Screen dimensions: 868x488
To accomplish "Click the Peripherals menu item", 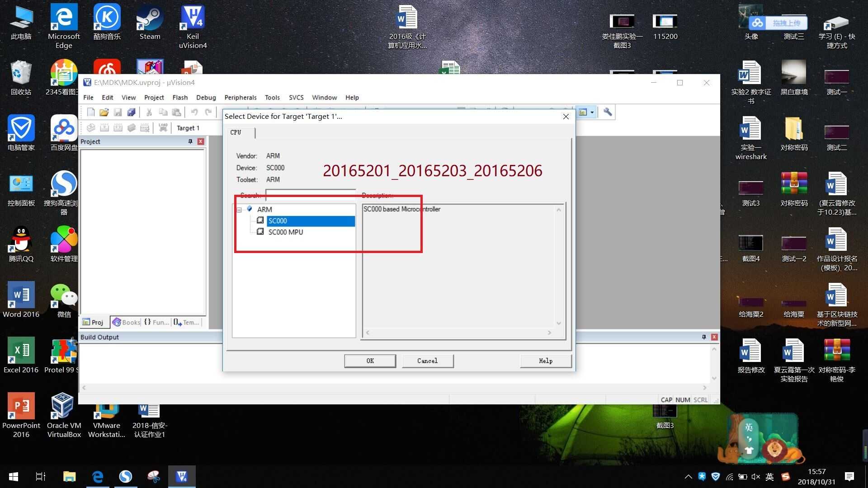I will (238, 97).
